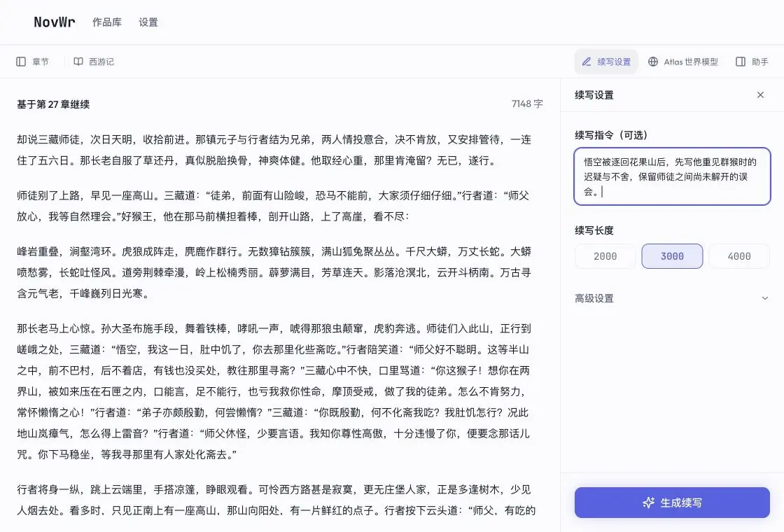Click paragraph starting 却说三藏师徒
The height and width of the screenshot is (532, 784).
pos(274,150)
